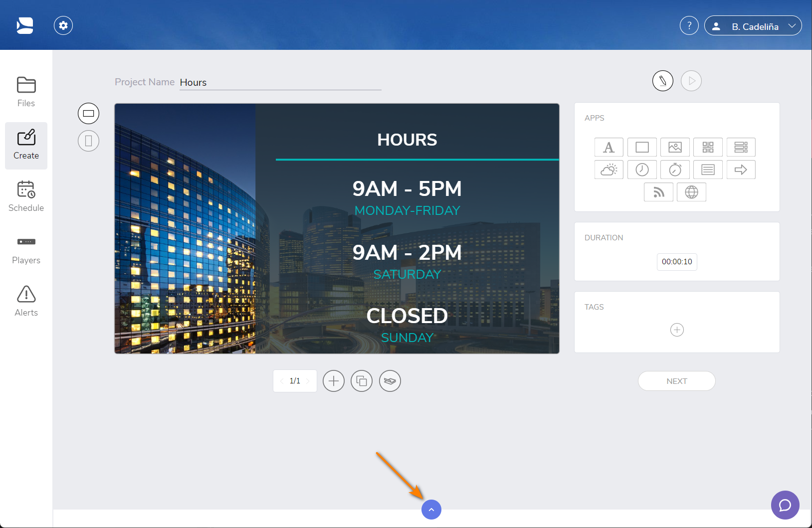Image resolution: width=812 pixels, height=528 pixels.
Task: Select the MONDAY-FRIDAY text
Action: tap(407, 210)
